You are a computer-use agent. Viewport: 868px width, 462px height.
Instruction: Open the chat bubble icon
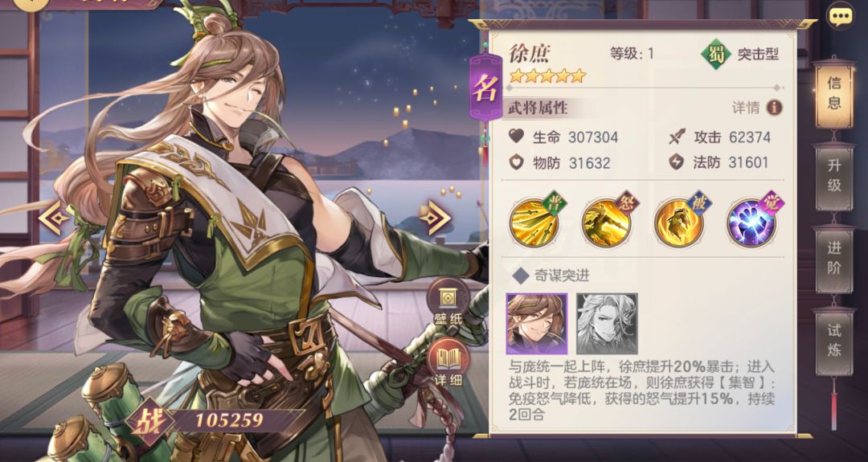click(x=841, y=16)
